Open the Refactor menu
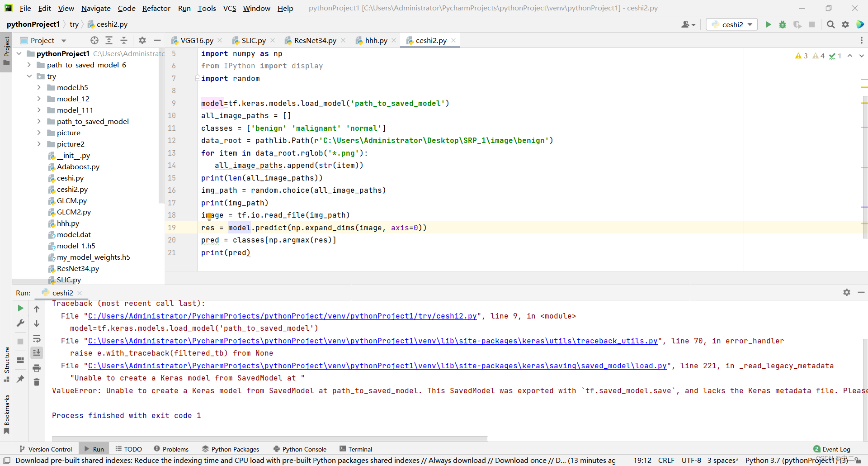 156,8
